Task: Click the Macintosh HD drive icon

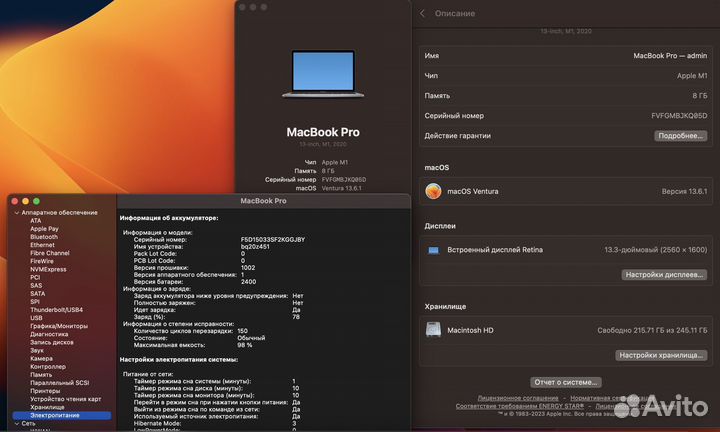Action: (x=433, y=330)
